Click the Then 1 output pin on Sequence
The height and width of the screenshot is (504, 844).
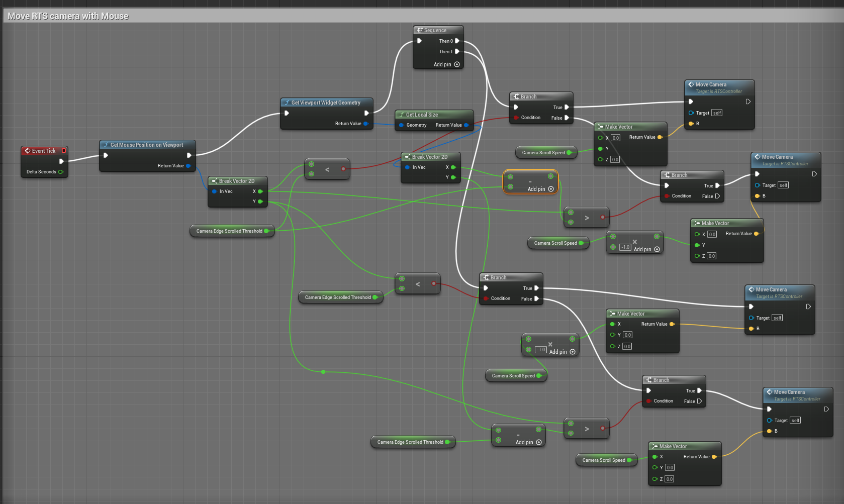(x=457, y=51)
